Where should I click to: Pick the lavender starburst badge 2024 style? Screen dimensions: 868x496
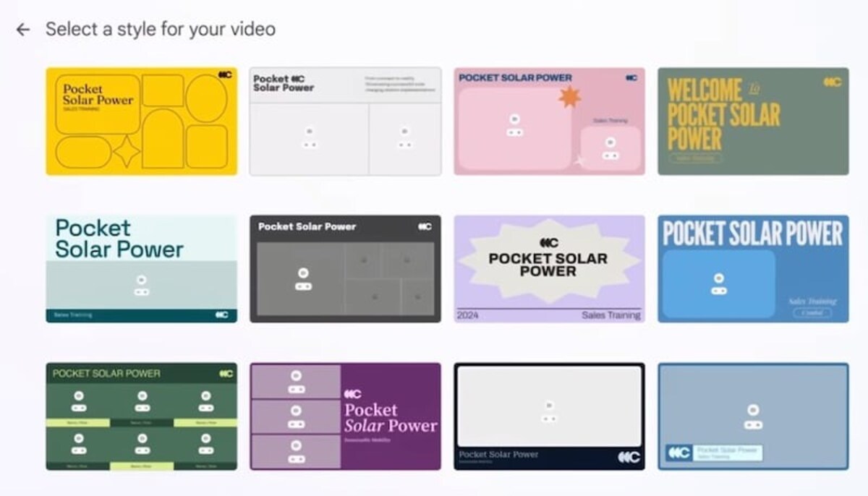[x=550, y=268]
